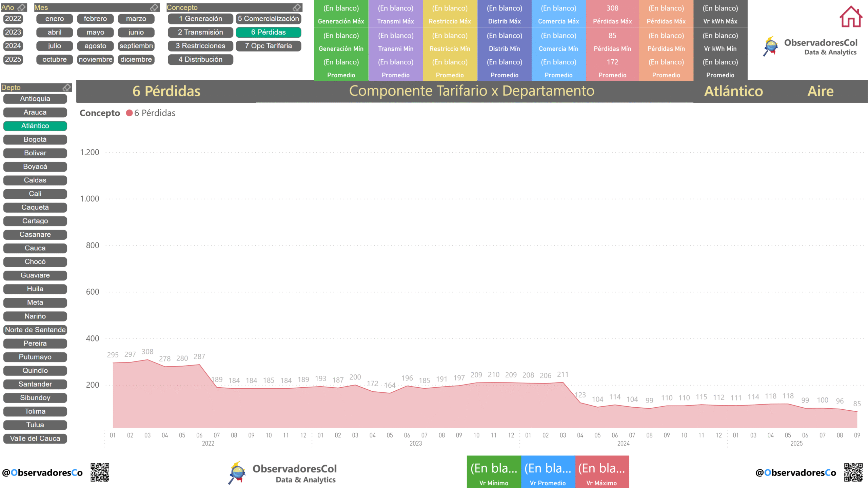Click the Pérdidas Máx 308 card

[612, 14]
